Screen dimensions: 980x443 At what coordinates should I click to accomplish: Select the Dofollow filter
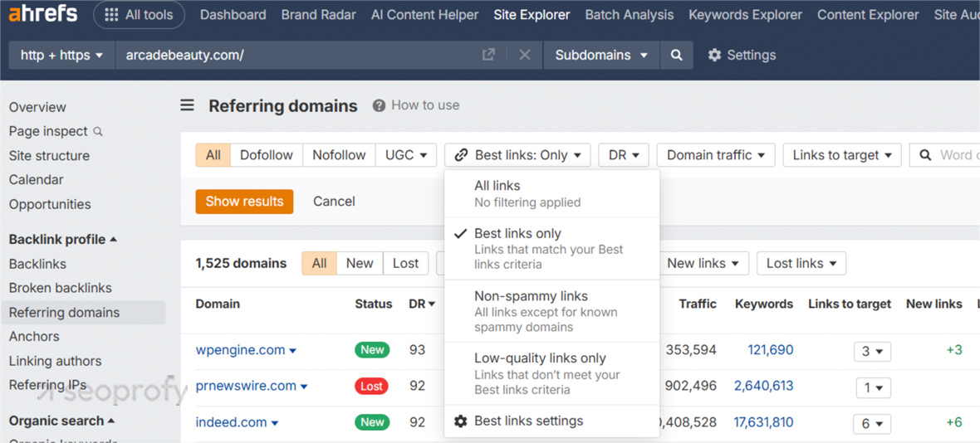point(267,155)
